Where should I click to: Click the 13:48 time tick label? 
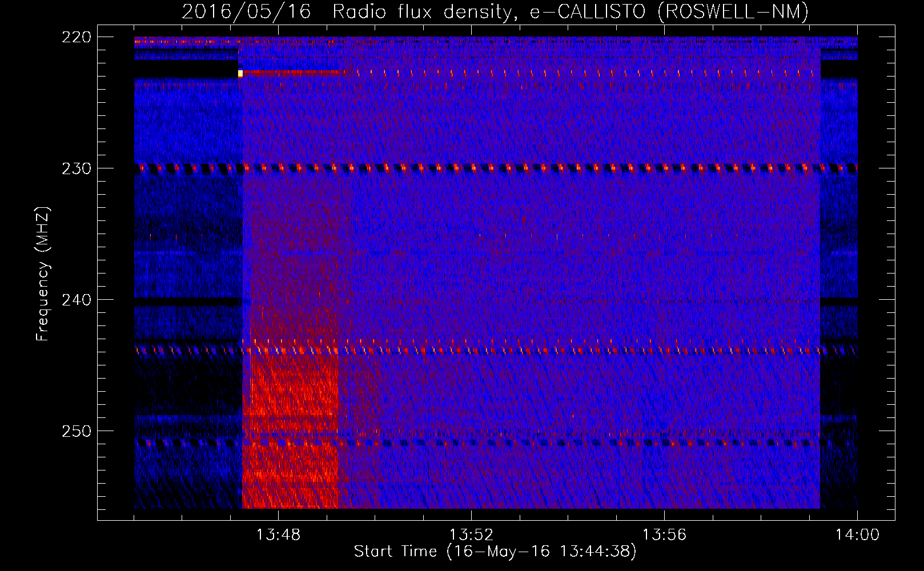pyautogui.click(x=278, y=534)
